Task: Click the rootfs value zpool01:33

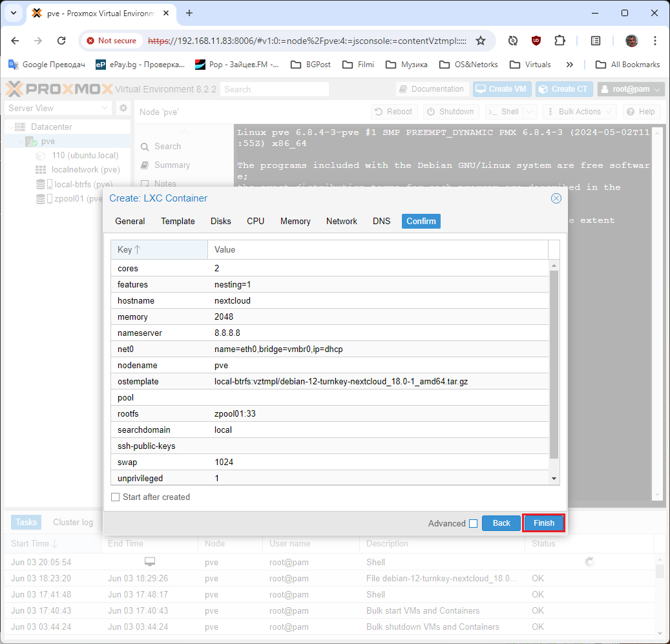Action: pyautogui.click(x=235, y=414)
